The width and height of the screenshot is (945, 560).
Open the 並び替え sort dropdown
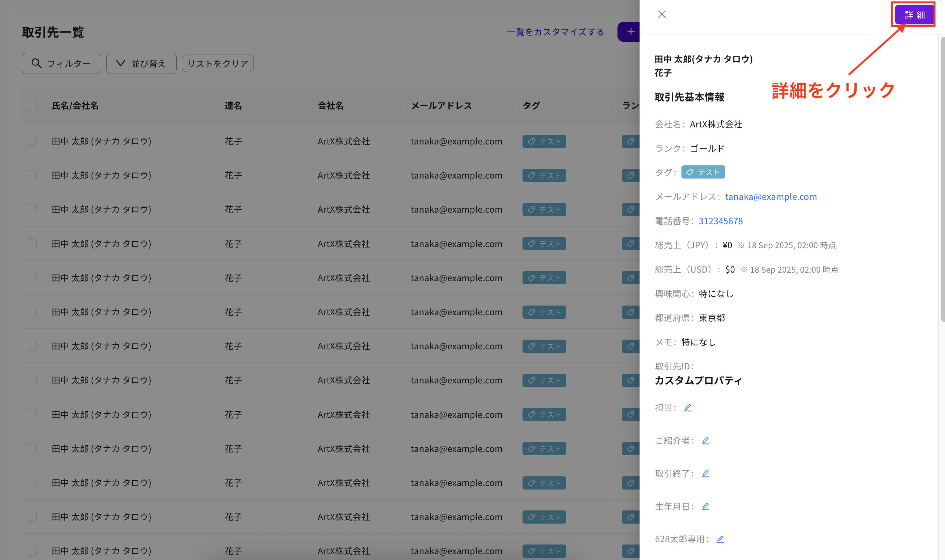click(141, 63)
